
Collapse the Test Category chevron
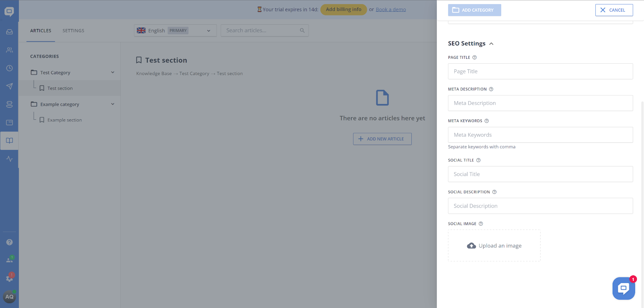click(113, 73)
